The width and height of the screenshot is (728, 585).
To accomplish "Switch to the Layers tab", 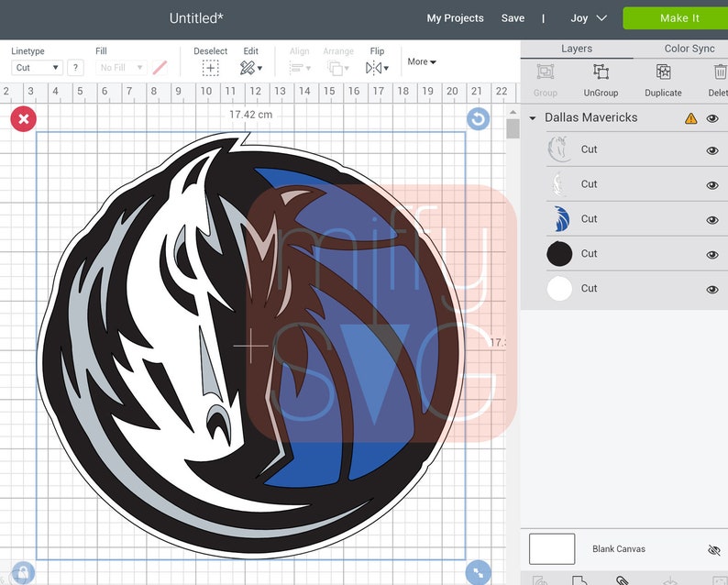I will pyautogui.click(x=577, y=49).
